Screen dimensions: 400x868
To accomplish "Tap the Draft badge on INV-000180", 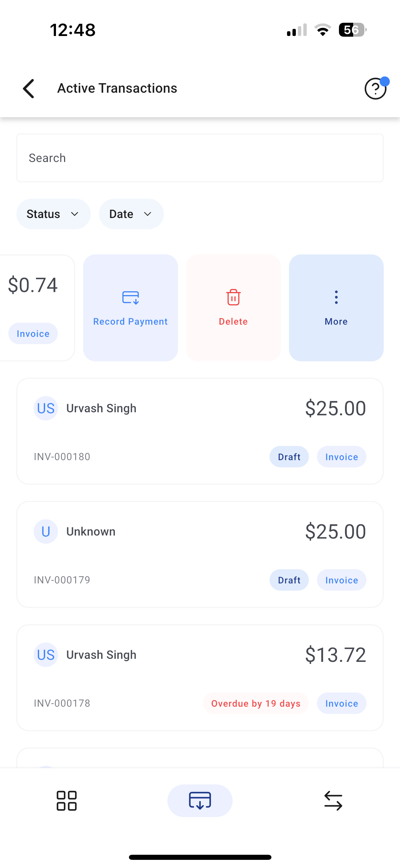I will click(289, 457).
